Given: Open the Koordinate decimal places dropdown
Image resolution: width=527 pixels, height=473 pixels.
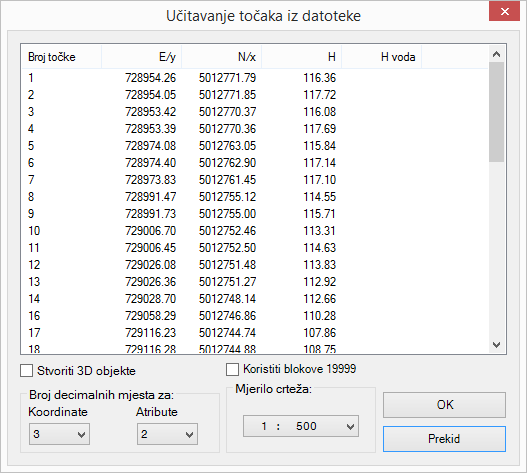Looking at the screenshot, I should click(x=59, y=434).
